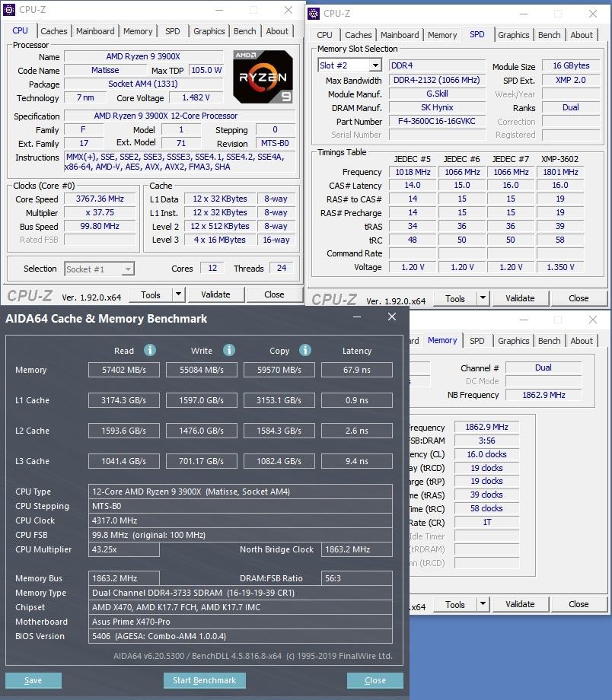Click XMP-3602 frequency 1801 MHz cell
The height and width of the screenshot is (700, 612).
(x=560, y=172)
